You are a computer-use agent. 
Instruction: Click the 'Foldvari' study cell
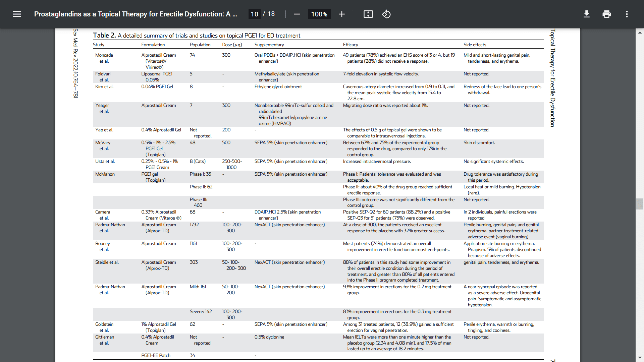coord(103,77)
